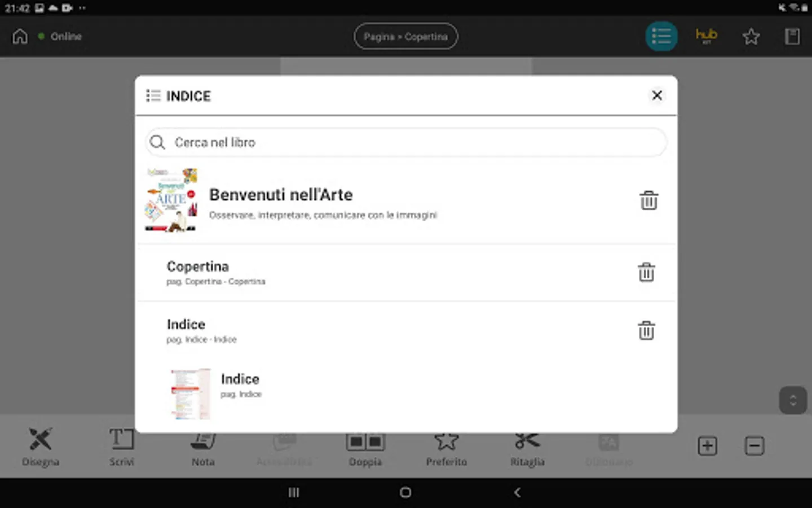The image size is (812, 508).
Task: Expand the page navigation arrows button
Action: click(793, 400)
